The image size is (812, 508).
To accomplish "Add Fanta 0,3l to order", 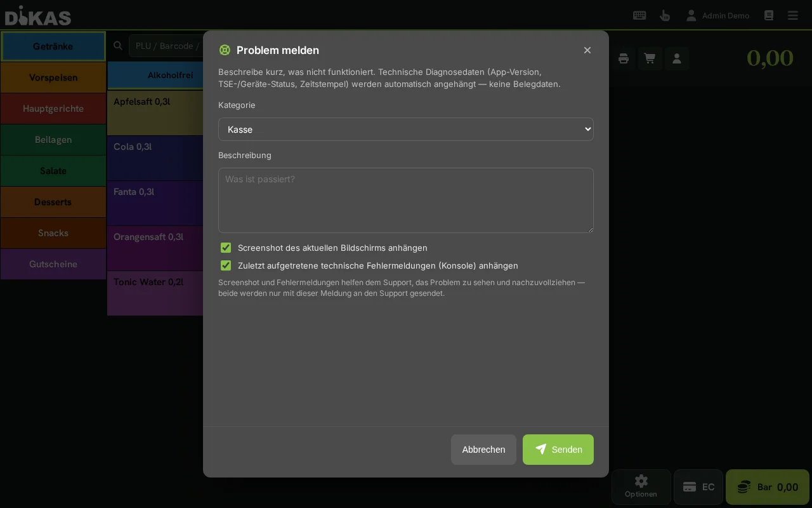I will (x=155, y=203).
